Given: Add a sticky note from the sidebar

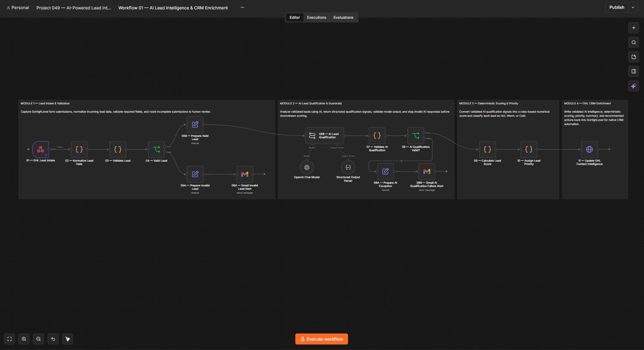Looking at the screenshot, I should pos(634,57).
